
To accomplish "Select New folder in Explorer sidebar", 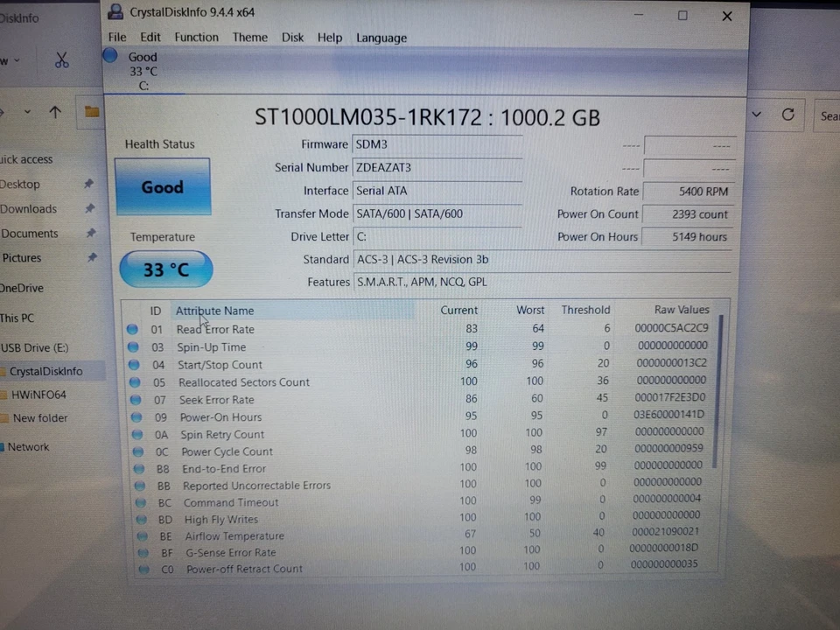I will click(40, 418).
